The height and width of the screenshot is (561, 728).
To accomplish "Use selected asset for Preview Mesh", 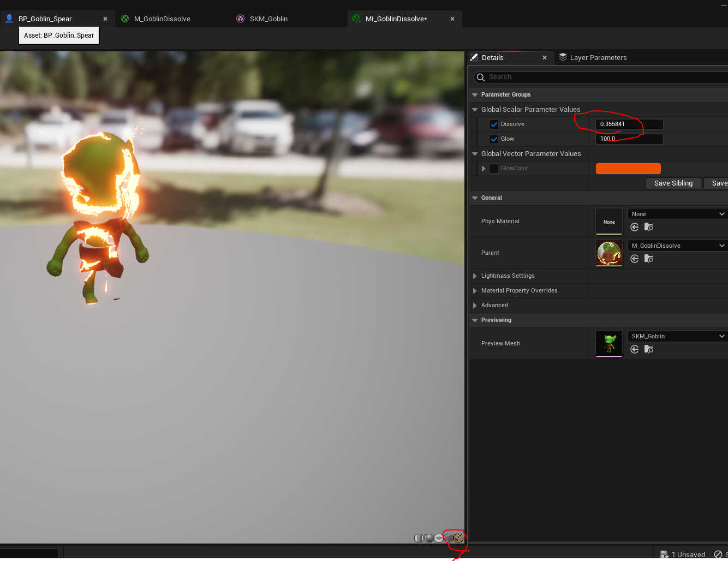I will point(635,349).
